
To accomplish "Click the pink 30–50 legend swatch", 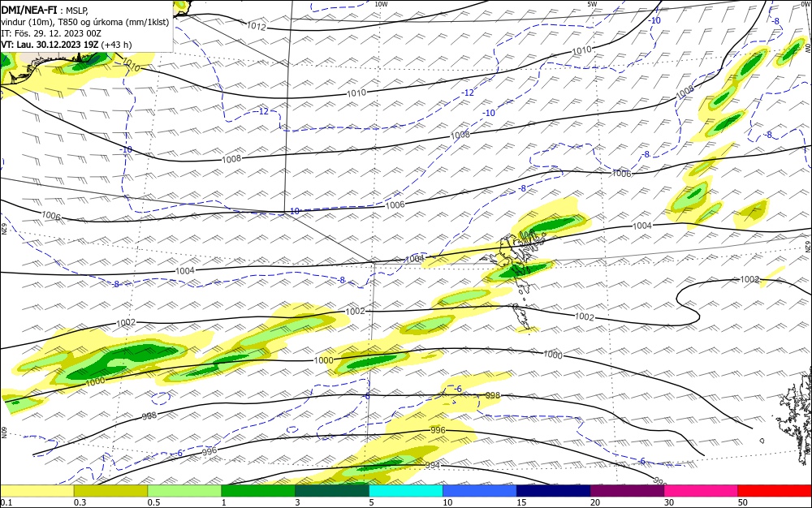I will [701, 491].
